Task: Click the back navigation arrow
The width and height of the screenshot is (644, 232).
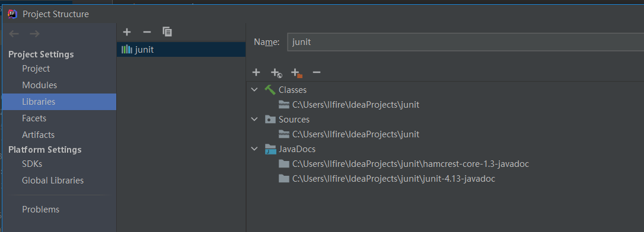Action: pyautogui.click(x=14, y=34)
